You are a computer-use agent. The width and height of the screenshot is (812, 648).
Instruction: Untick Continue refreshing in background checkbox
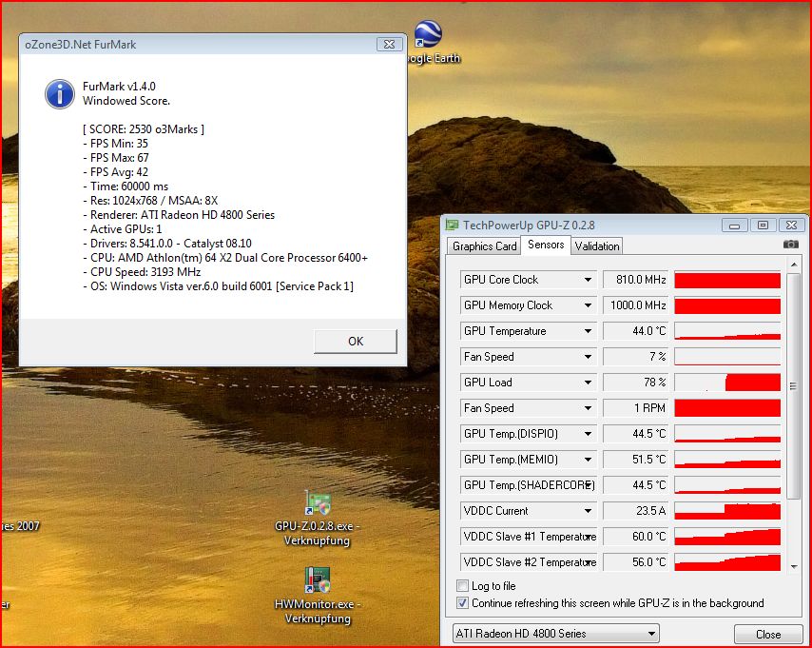point(462,603)
